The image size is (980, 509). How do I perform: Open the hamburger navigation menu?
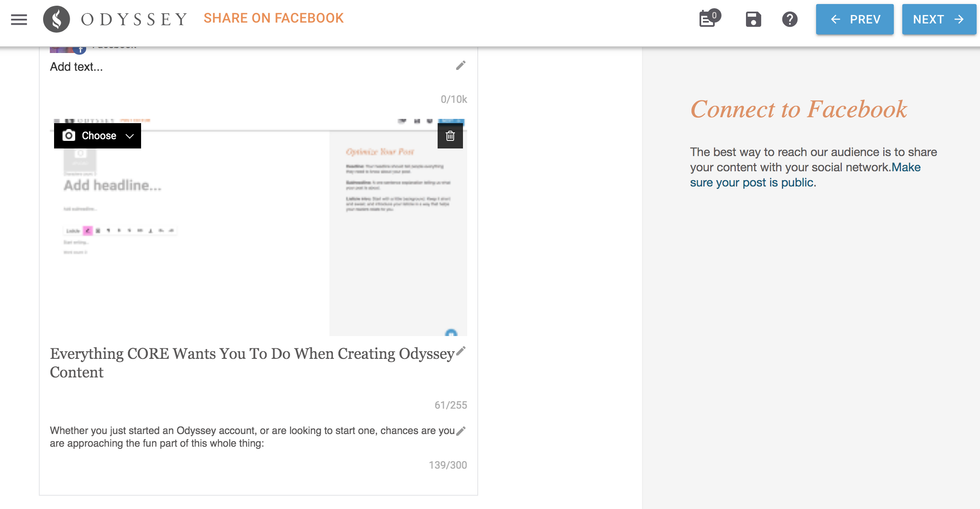click(19, 19)
